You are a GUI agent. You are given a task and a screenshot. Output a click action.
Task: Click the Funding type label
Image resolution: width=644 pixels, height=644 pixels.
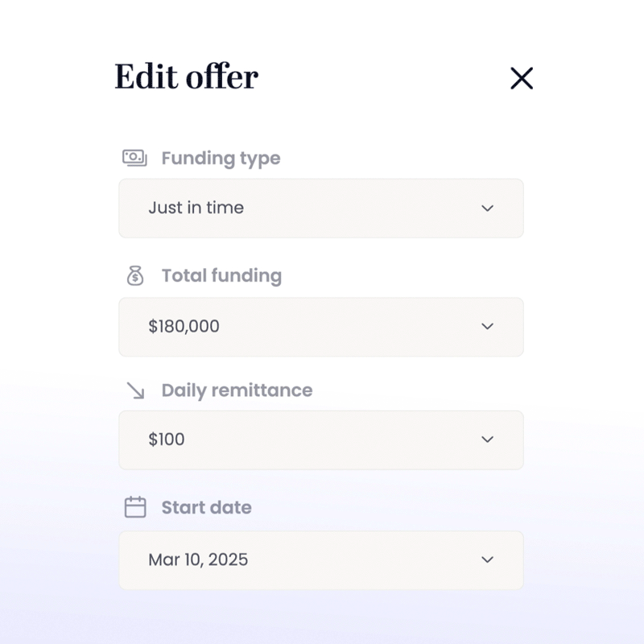click(221, 159)
